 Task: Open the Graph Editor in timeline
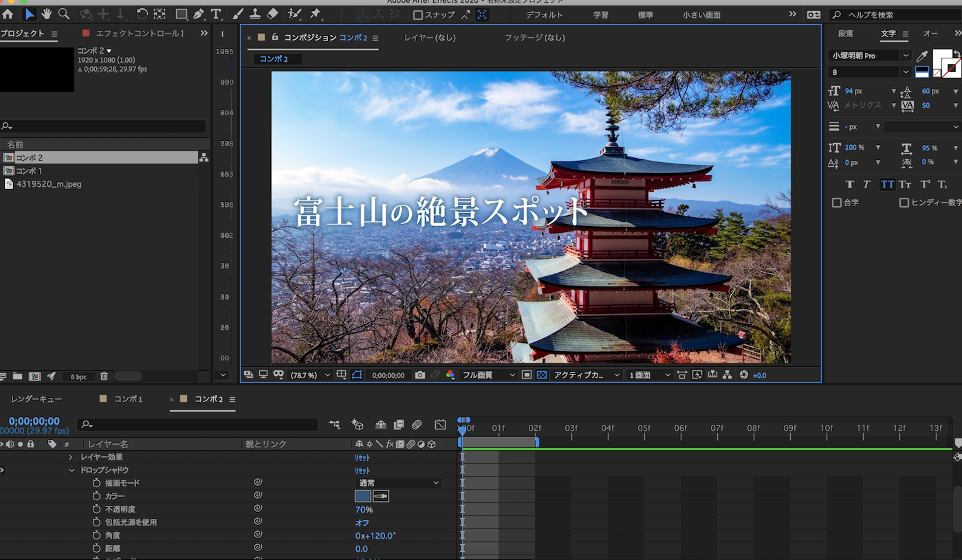click(440, 425)
